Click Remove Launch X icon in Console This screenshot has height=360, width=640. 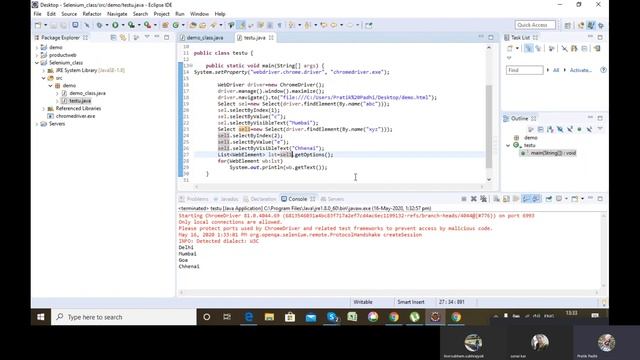(473, 199)
